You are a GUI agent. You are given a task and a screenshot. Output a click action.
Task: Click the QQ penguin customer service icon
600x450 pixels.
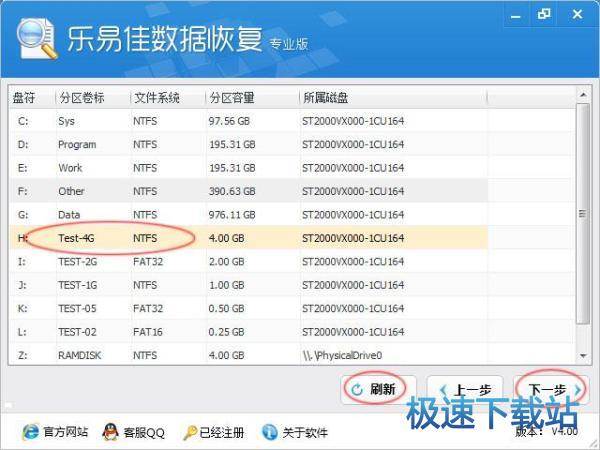click(111, 432)
